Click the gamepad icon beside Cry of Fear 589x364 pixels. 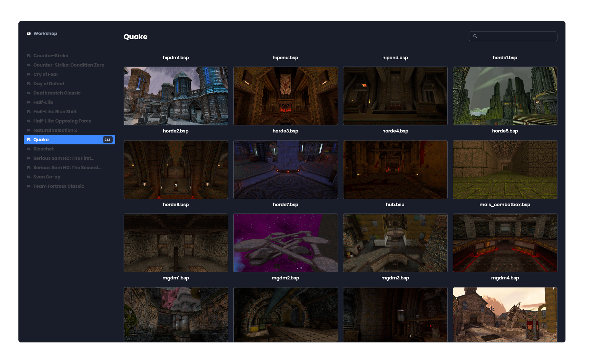29,74
